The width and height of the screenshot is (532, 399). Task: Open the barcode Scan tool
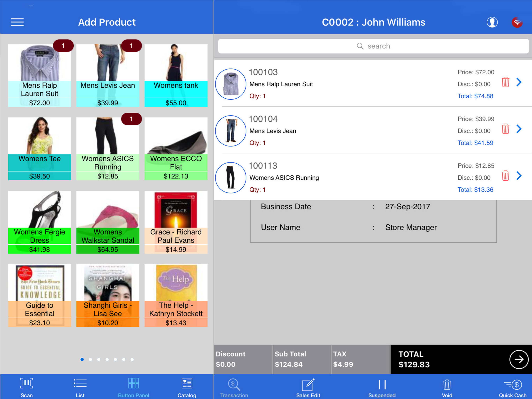(x=26, y=387)
